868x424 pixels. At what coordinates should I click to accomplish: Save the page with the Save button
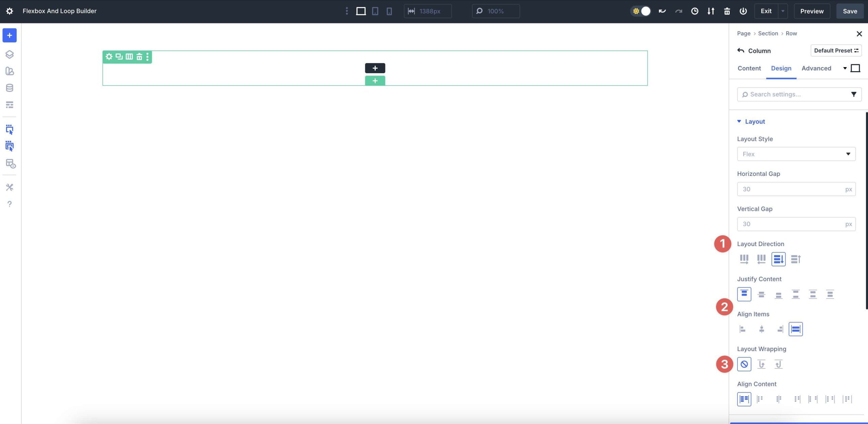850,11
